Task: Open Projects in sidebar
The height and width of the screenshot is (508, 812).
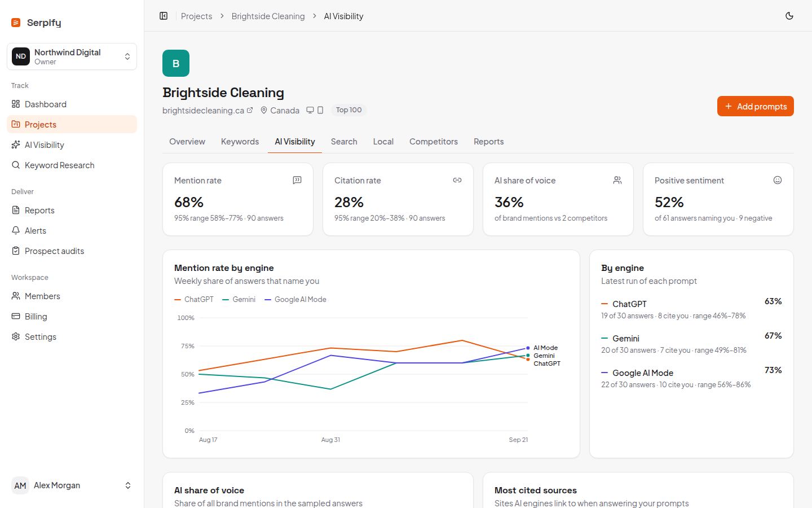Action: click(x=72, y=125)
